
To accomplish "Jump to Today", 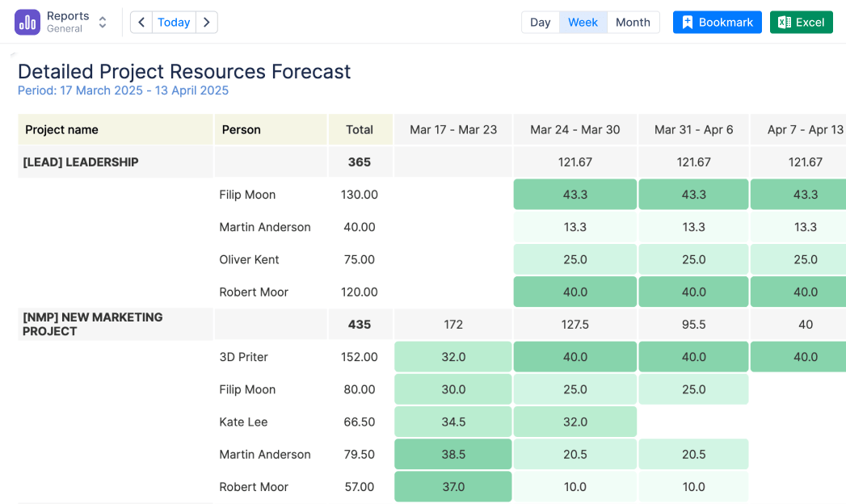I will (174, 22).
